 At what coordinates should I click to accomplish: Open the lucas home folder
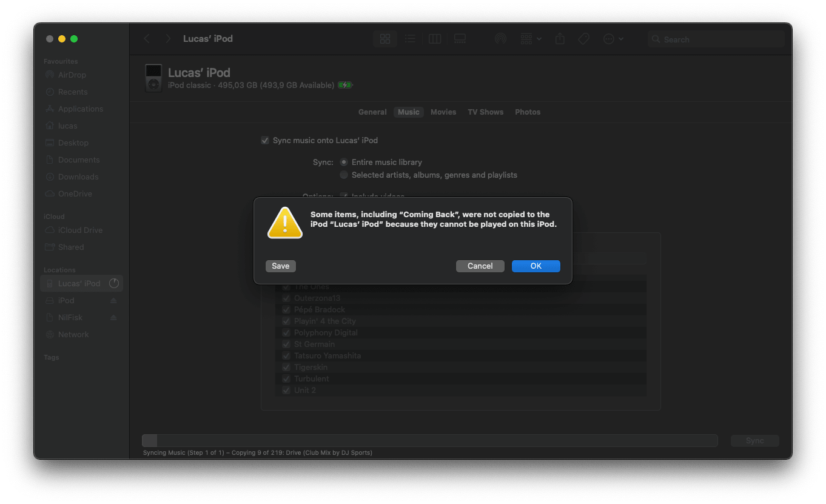click(x=81, y=126)
